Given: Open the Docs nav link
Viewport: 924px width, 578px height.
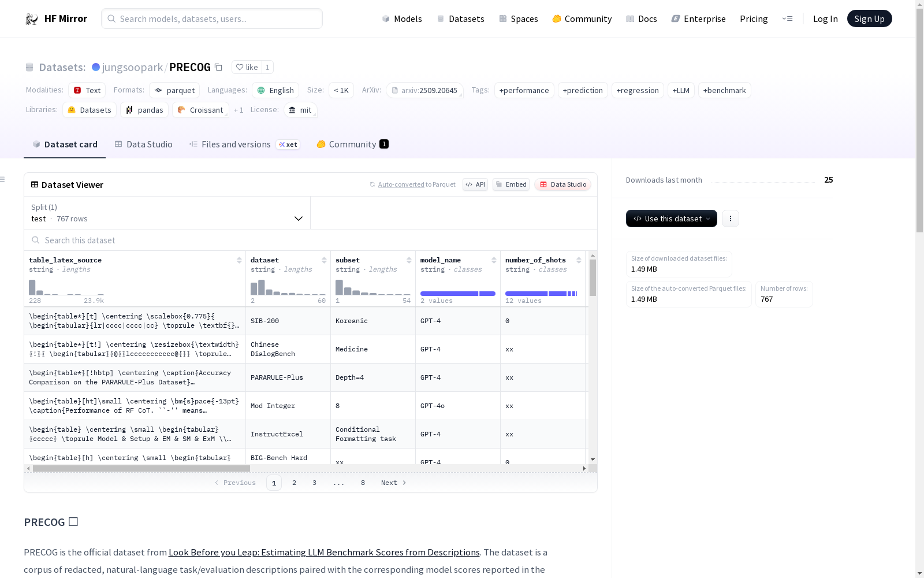Looking at the screenshot, I should (x=642, y=18).
